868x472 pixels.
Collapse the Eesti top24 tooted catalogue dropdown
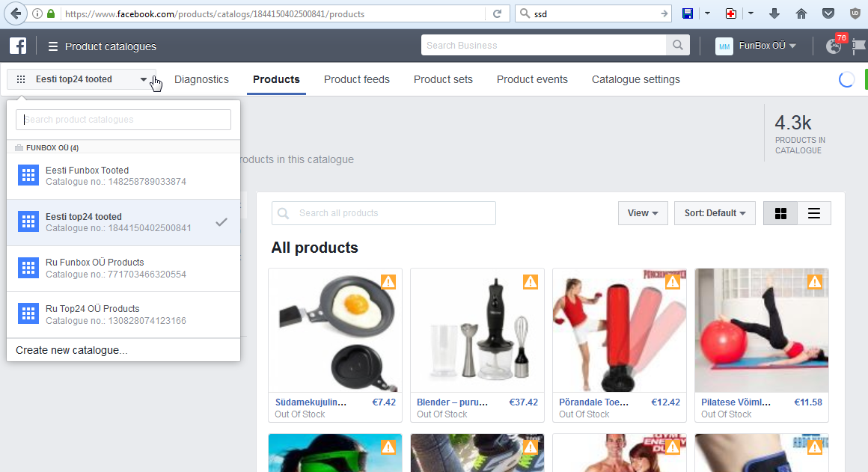tap(82, 79)
